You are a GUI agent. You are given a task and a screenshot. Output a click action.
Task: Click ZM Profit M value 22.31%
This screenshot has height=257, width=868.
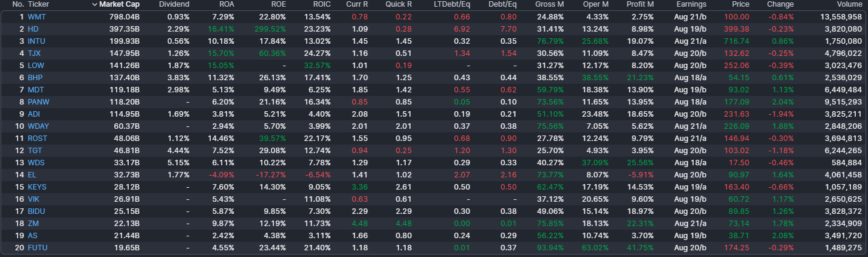[x=641, y=223]
